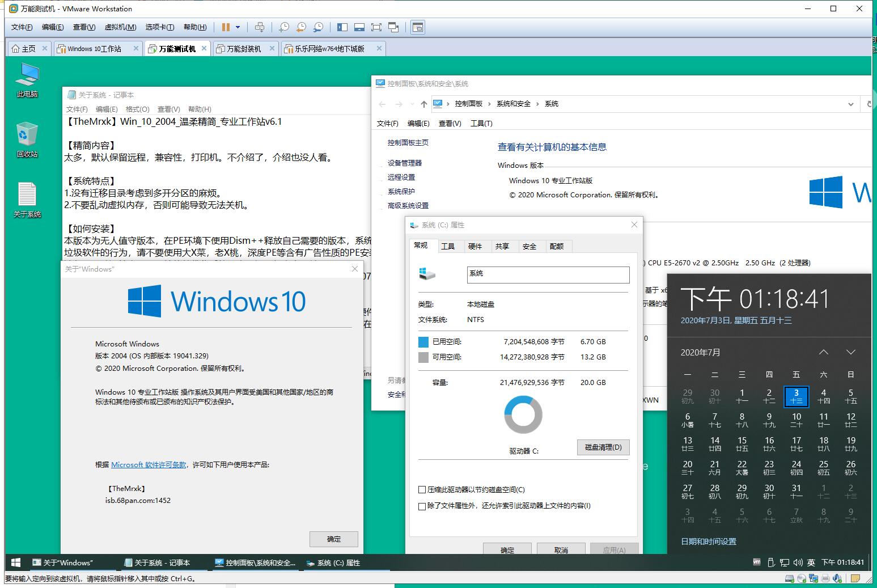Toggle the VMware library sidebar icon

coord(342,27)
